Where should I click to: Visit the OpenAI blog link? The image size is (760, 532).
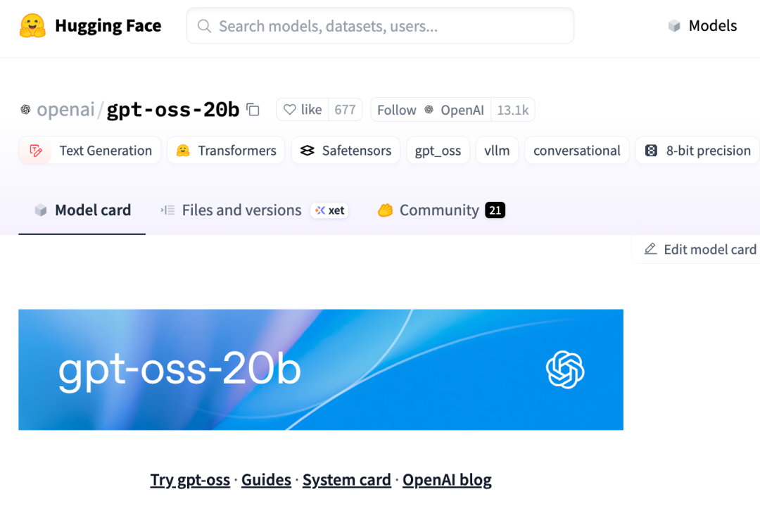click(x=447, y=480)
